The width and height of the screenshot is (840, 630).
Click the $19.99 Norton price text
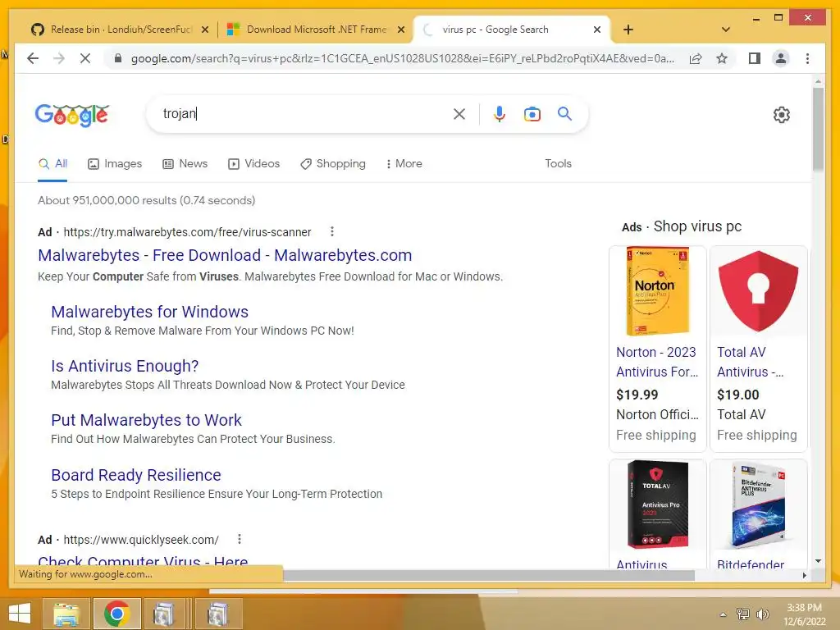coord(637,395)
